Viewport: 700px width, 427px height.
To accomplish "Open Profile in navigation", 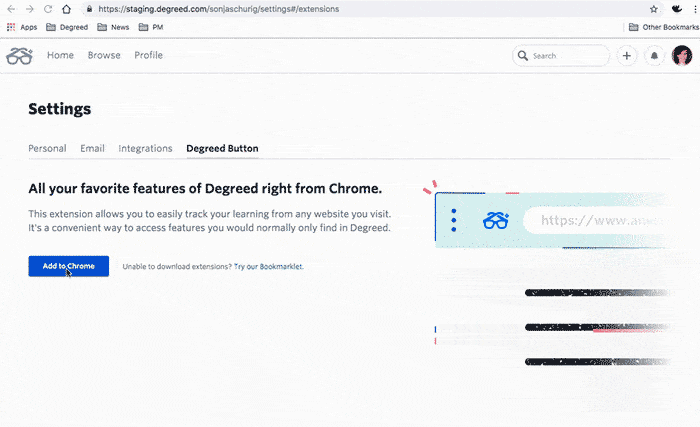I will pyautogui.click(x=148, y=55).
